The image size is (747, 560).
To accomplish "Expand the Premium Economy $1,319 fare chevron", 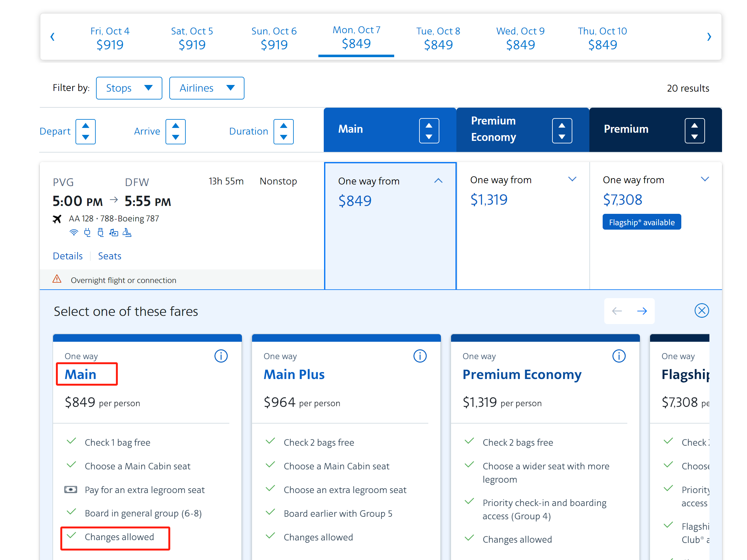I will coord(572,179).
